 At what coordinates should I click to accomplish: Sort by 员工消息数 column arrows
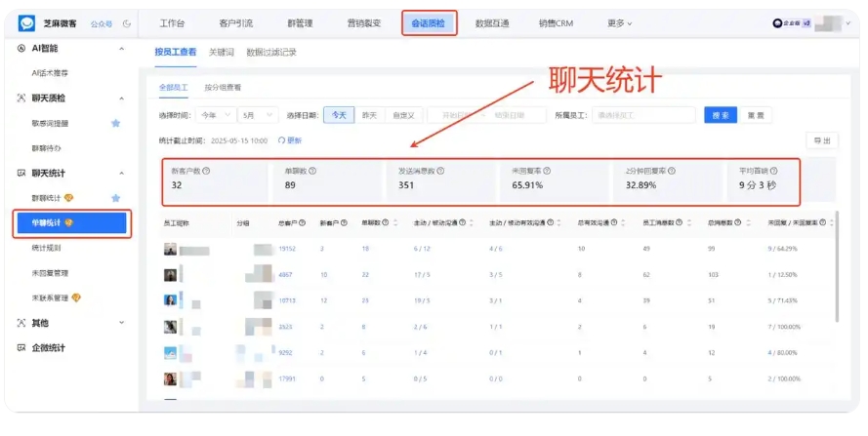click(x=689, y=222)
